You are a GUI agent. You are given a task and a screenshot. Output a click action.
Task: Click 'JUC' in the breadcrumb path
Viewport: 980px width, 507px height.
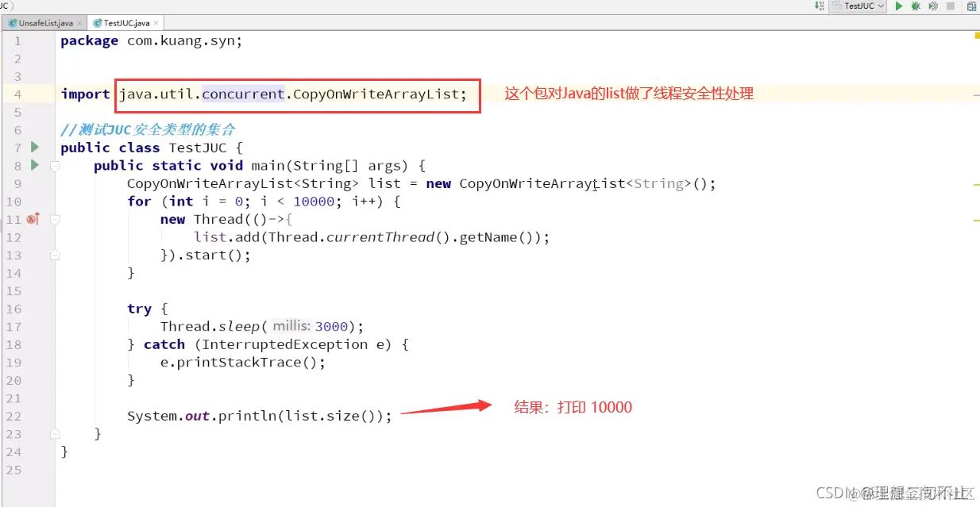tap(4, 6)
